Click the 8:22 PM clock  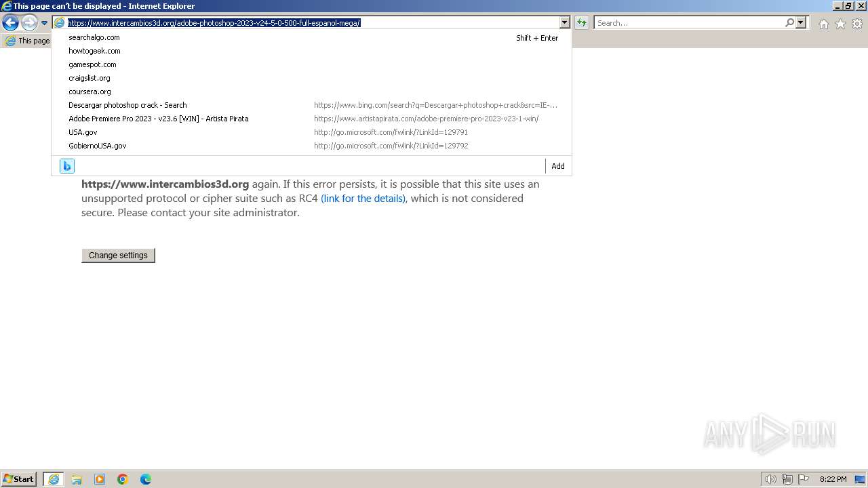pyautogui.click(x=833, y=479)
